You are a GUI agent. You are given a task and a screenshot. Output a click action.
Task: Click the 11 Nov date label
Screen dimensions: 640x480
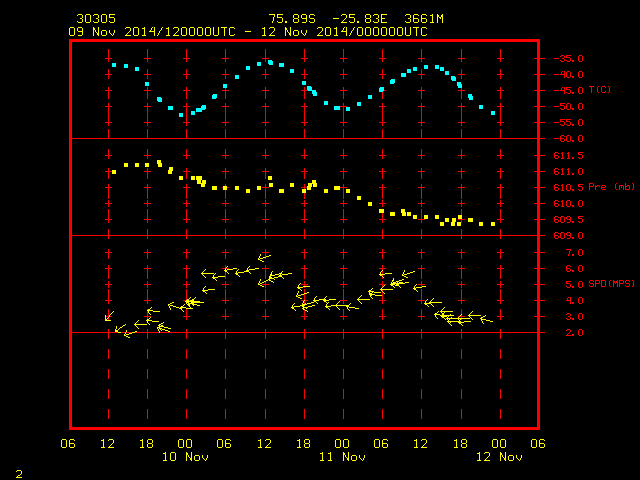click(x=342, y=457)
